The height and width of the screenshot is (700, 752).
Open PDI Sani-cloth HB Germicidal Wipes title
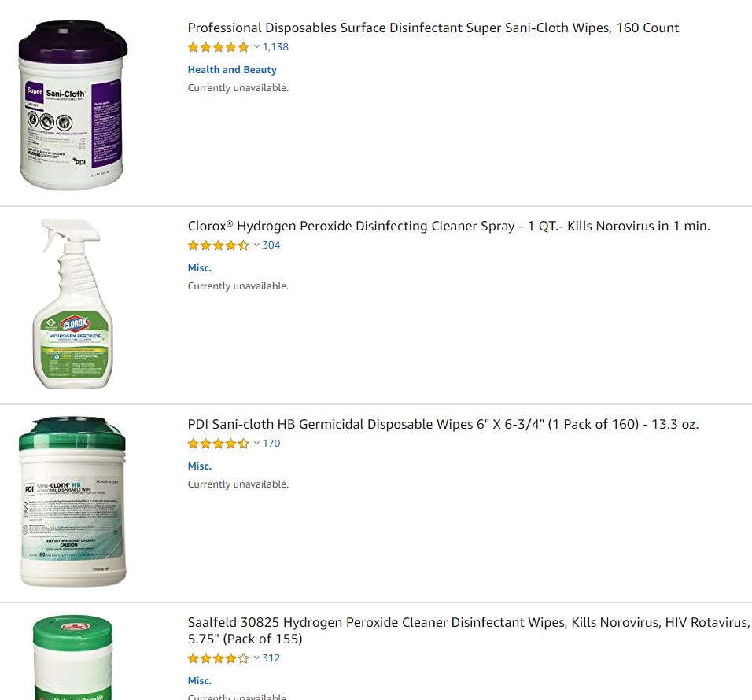coord(443,424)
